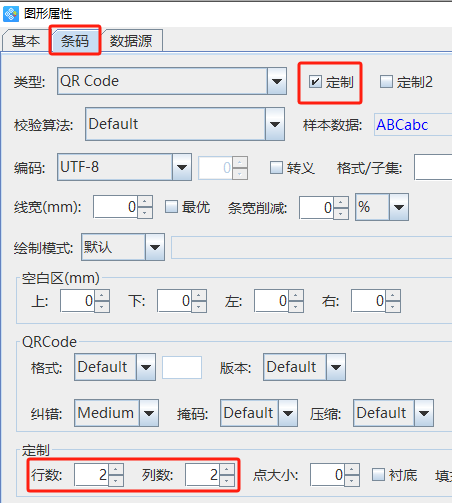Open the 版本 Default dropdown

coord(336,367)
